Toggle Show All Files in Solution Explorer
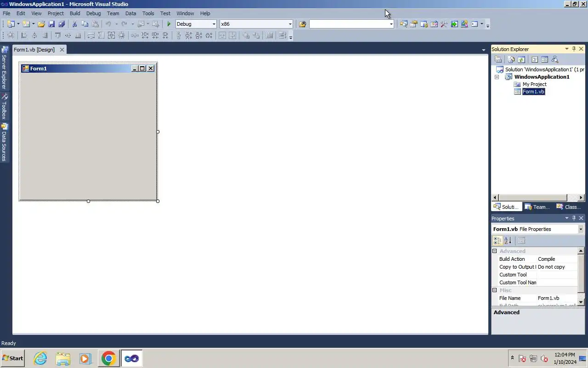Screen dimensions: 588x368 point(511,59)
